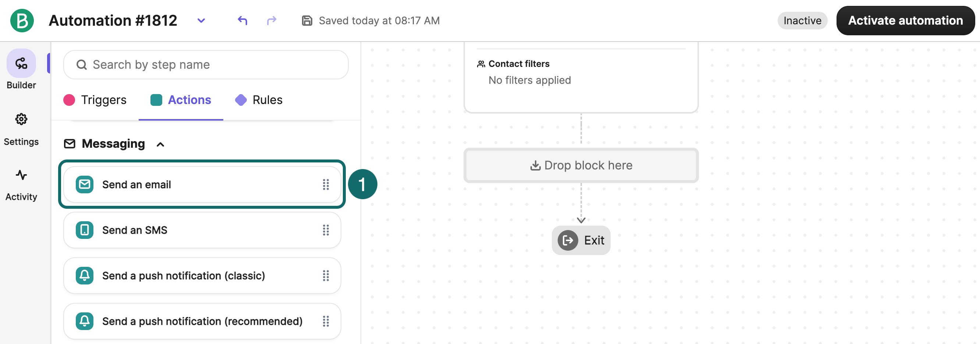This screenshot has width=980, height=344.
Task: Click the classic push notification bell icon
Action: coord(85,276)
